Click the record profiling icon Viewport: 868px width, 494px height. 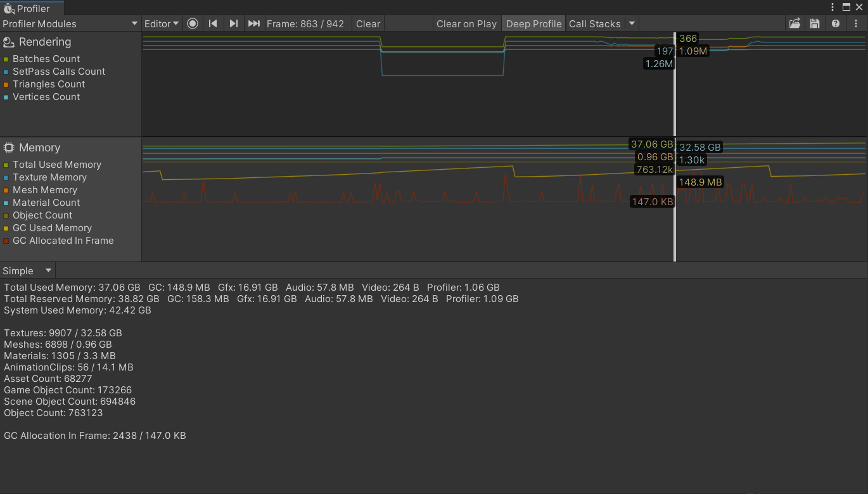point(193,23)
